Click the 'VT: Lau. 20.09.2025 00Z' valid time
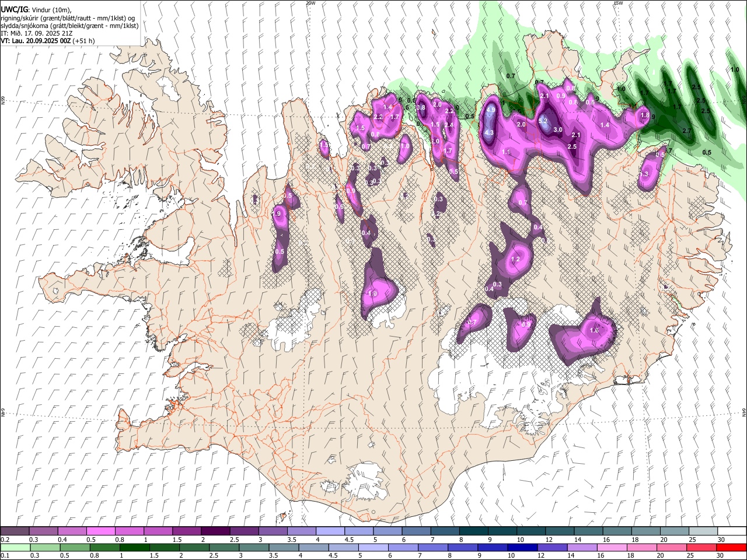Image resolution: width=747 pixels, height=560 pixels. click(35, 41)
